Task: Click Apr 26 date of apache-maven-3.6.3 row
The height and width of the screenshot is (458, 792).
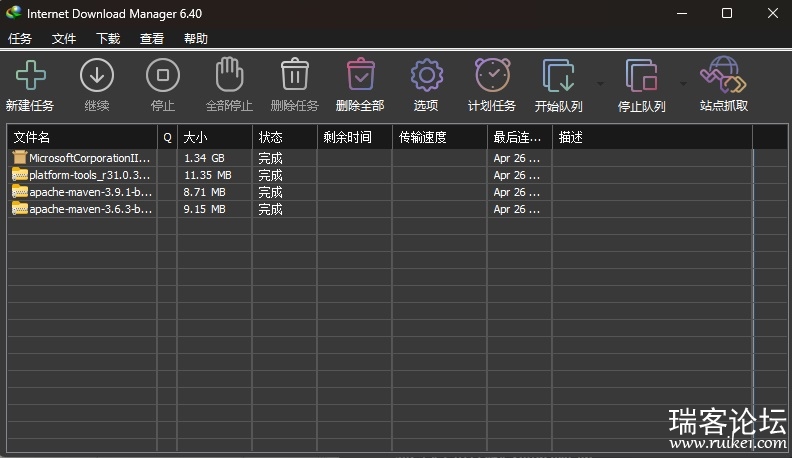Action: click(x=517, y=209)
